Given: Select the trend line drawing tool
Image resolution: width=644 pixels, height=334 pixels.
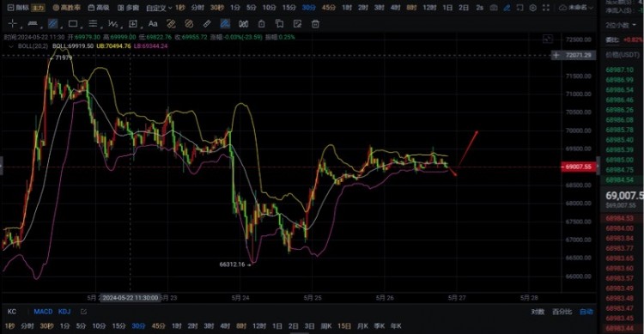Looking at the screenshot, I should (x=53, y=24).
